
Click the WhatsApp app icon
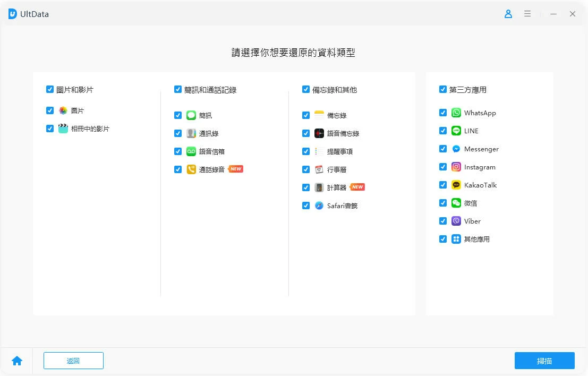tap(456, 113)
